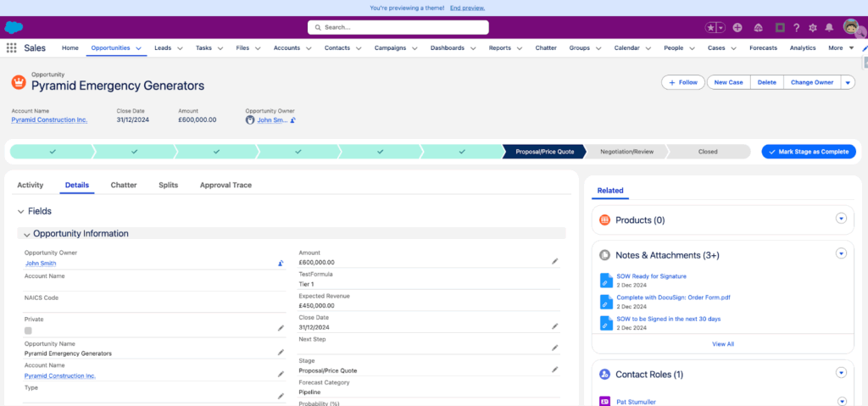Click Mark Stage as Complete button
This screenshot has width=868, height=406.
pos(809,152)
